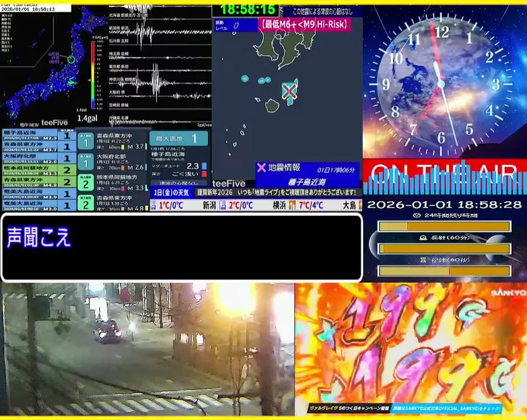Open the 大阪府北部 card showing M 2.6
The image size is (527, 420).
point(113,162)
